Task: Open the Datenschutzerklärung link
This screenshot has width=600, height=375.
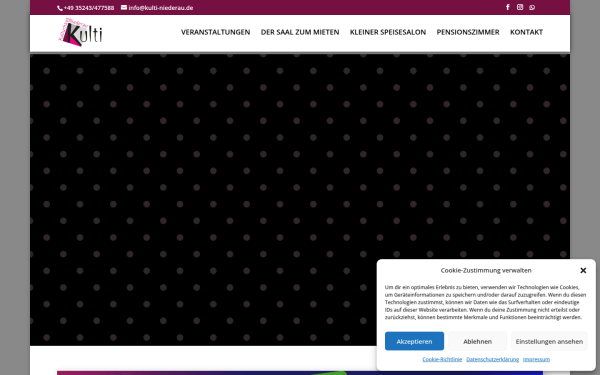Action: [492, 359]
